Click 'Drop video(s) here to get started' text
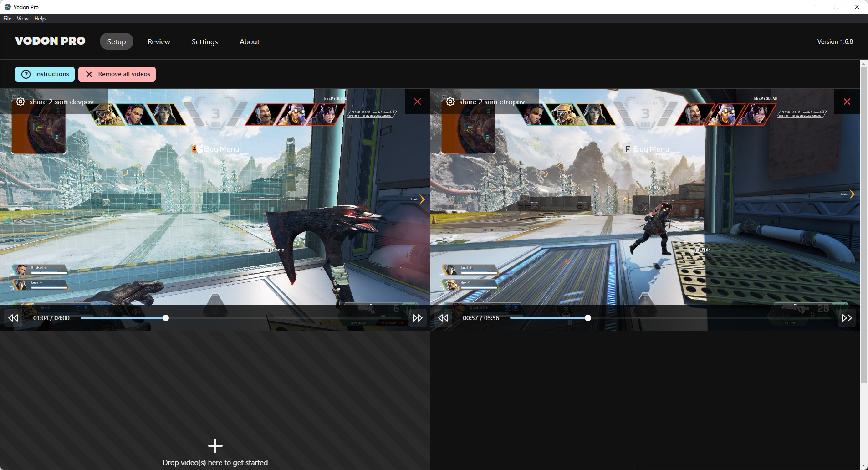This screenshot has height=470, width=868. click(x=215, y=463)
